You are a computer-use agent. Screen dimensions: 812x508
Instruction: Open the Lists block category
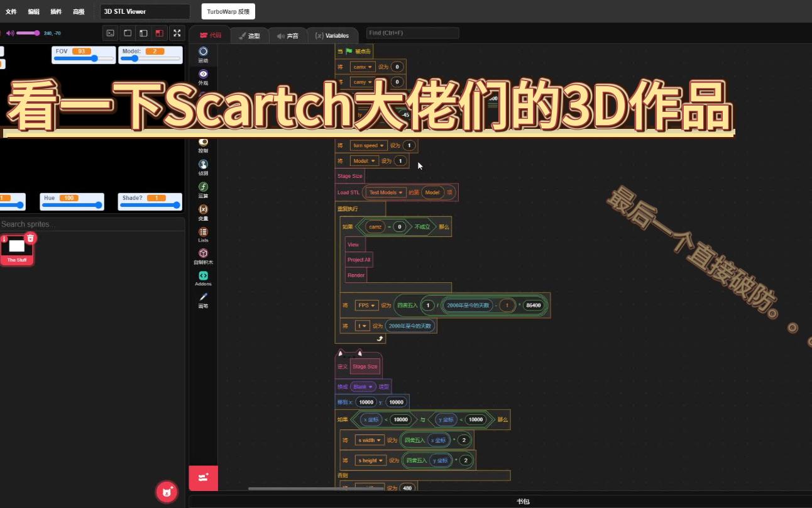[x=203, y=235]
